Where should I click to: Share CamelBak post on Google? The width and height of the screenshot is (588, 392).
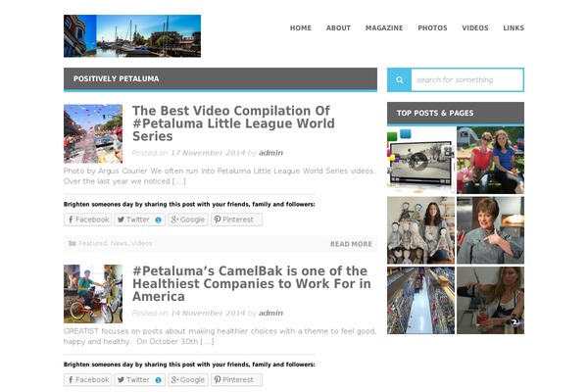pos(188,379)
